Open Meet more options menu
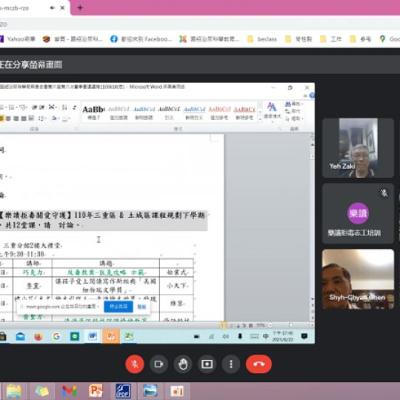The width and height of the screenshot is (400, 400). [231, 364]
